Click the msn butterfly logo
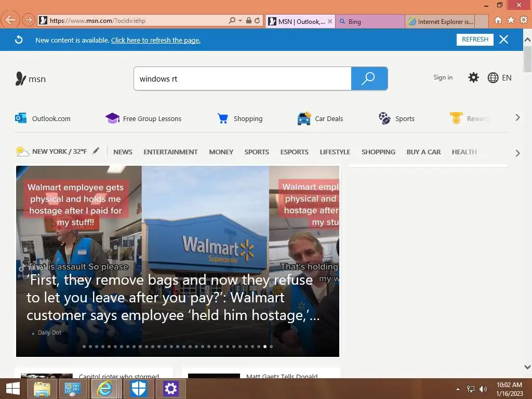Viewport: 532px width, 399px height. 31,79
